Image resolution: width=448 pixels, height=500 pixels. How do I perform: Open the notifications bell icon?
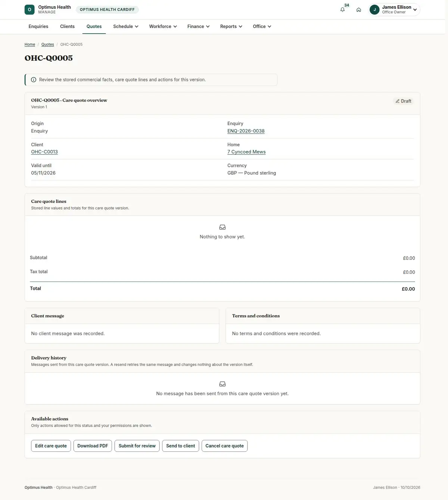pyautogui.click(x=342, y=10)
